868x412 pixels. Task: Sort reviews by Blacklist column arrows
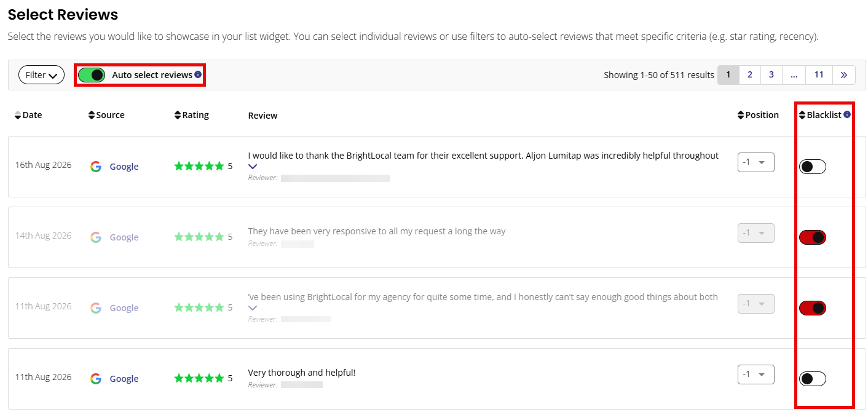tap(802, 115)
